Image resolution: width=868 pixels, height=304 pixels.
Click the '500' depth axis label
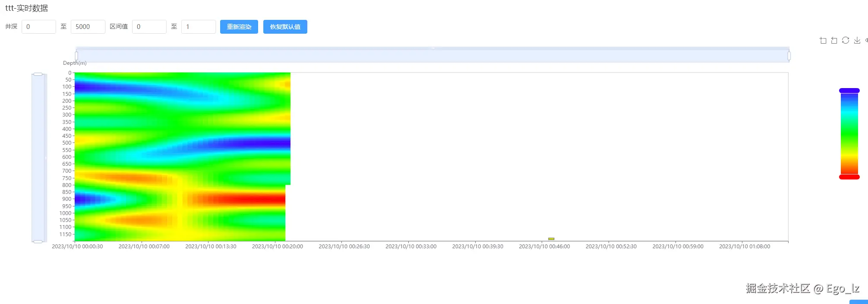tap(67, 143)
